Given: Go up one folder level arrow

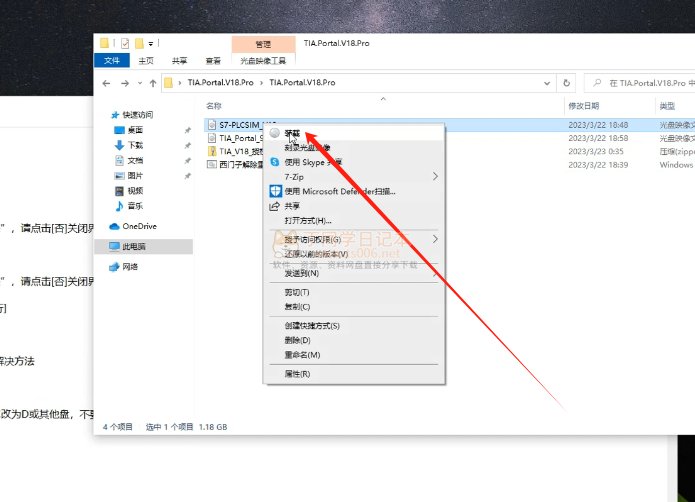Looking at the screenshot, I should pyautogui.click(x=153, y=83).
